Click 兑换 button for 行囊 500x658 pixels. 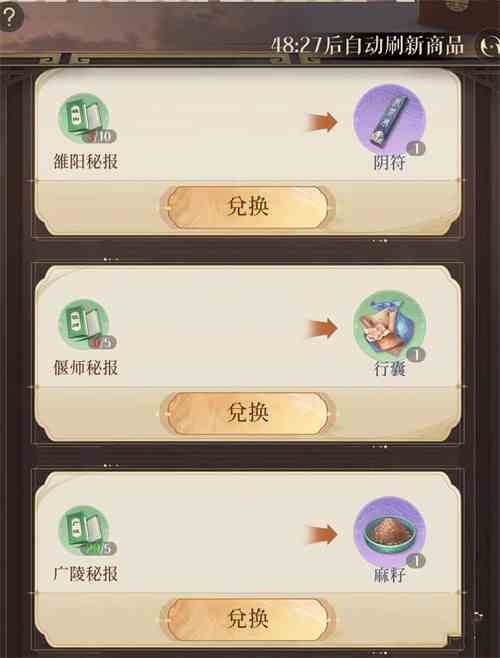pyautogui.click(x=248, y=413)
